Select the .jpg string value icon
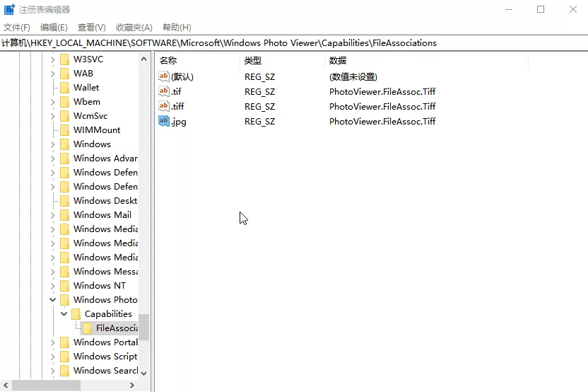 pyautogui.click(x=164, y=121)
